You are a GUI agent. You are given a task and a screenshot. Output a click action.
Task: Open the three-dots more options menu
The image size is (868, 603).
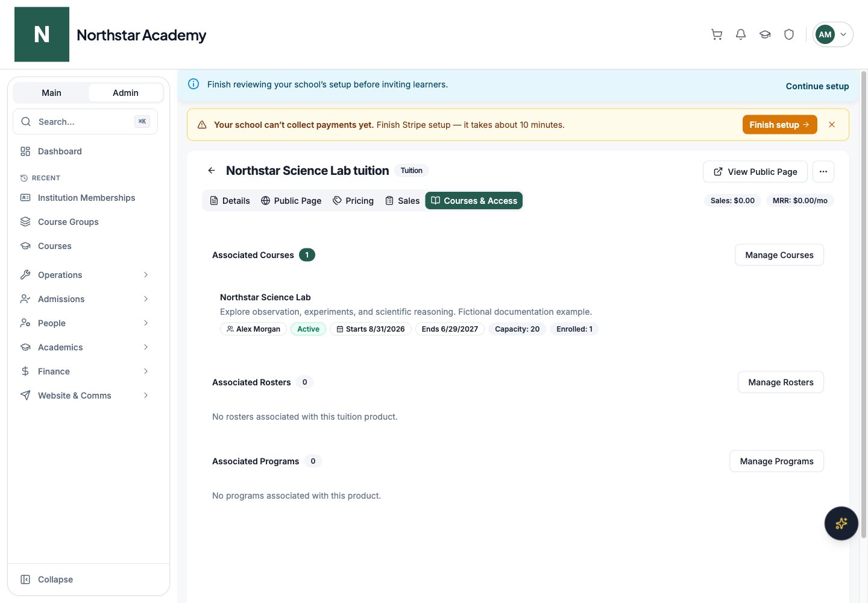823,172
